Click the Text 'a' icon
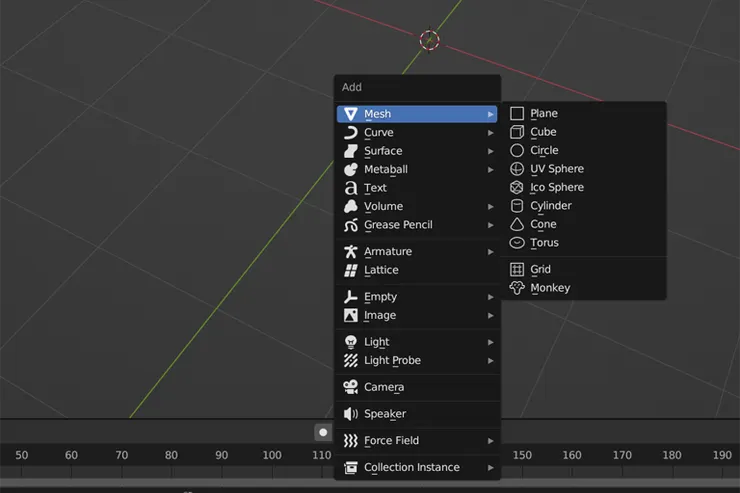740x493 pixels. pyautogui.click(x=351, y=188)
